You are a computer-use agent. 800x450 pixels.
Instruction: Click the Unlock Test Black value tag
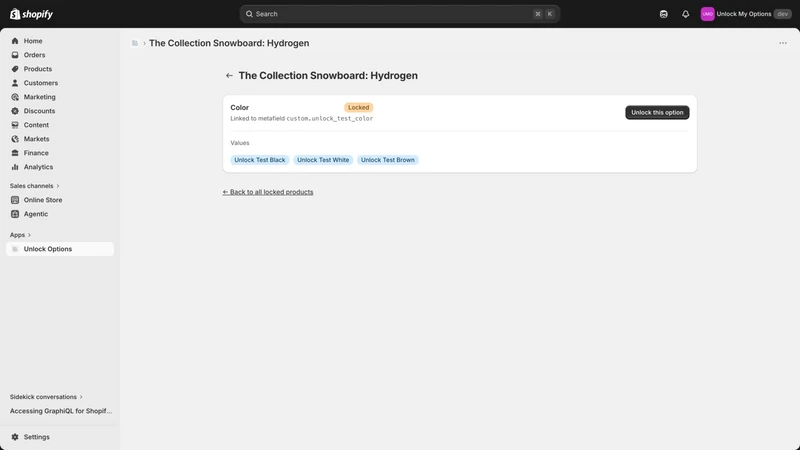(260, 160)
